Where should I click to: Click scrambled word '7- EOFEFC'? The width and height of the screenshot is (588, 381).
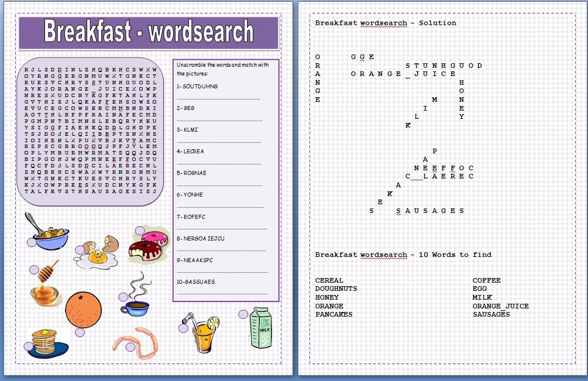pyautogui.click(x=191, y=217)
